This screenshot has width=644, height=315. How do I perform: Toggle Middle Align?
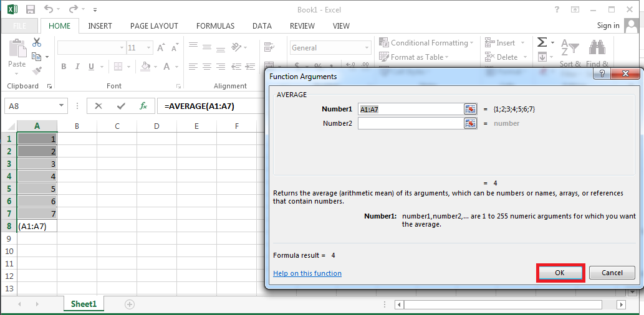pos(206,47)
